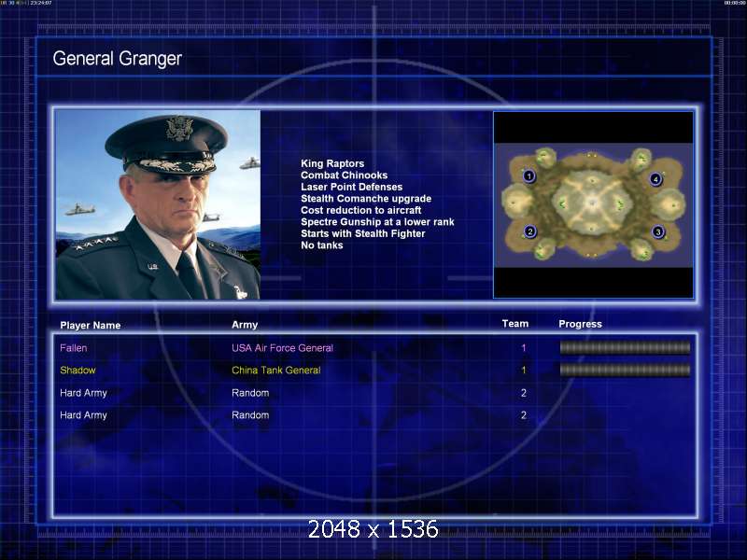
Task: Click the King Raptors text line
Action: tap(332, 163)
